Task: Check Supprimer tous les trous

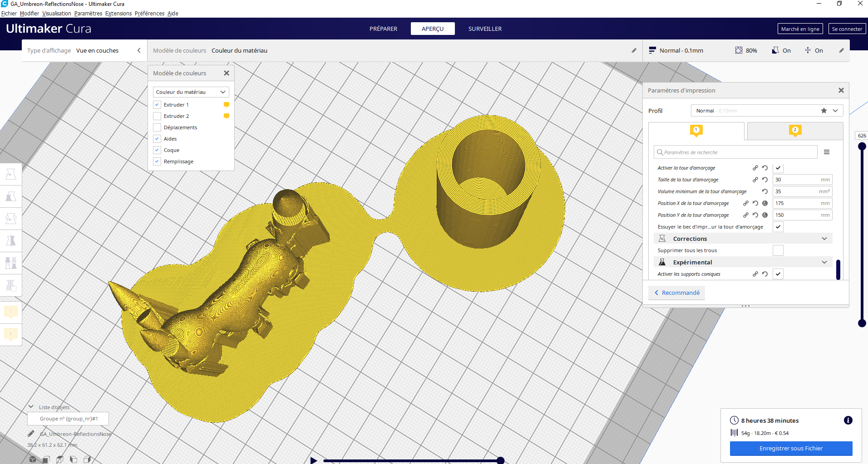Action: tap(778, 250)
